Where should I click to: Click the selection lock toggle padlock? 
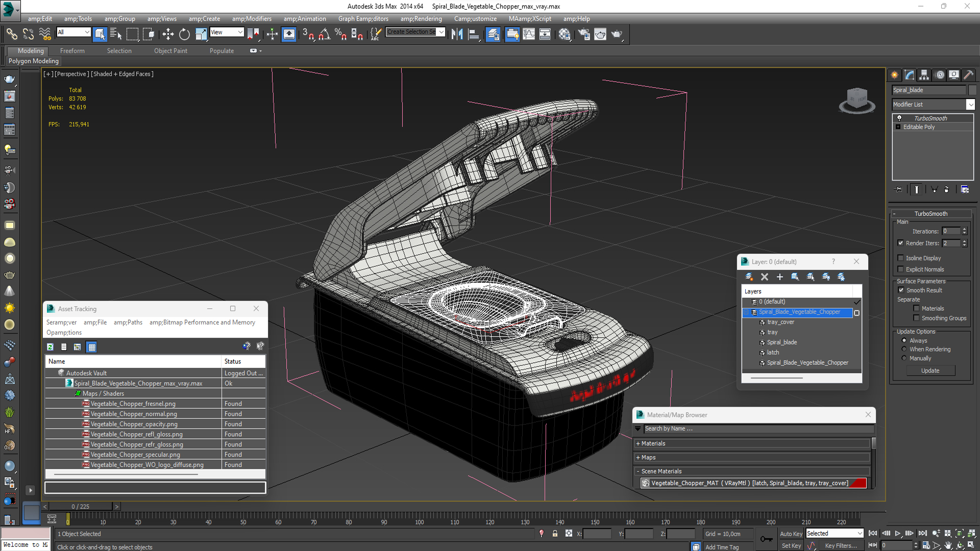[555, 533]
